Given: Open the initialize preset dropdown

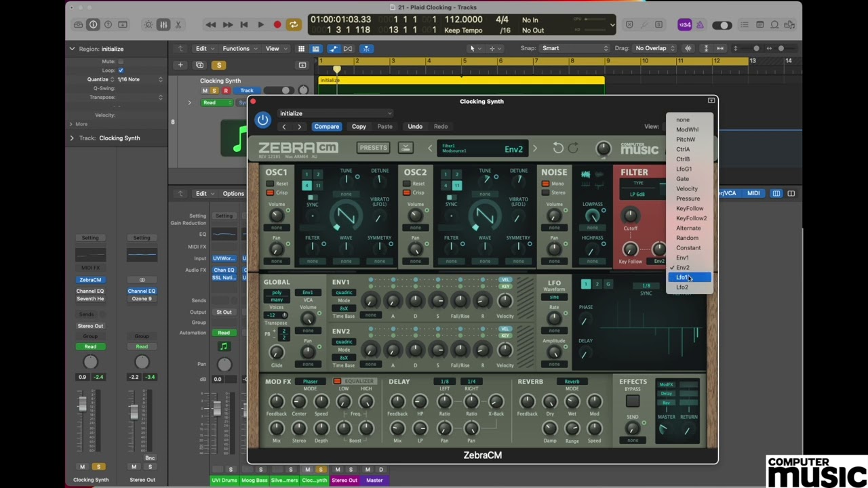Looking at the screenshot, I should pyautogui.click(x=335, y=113).
